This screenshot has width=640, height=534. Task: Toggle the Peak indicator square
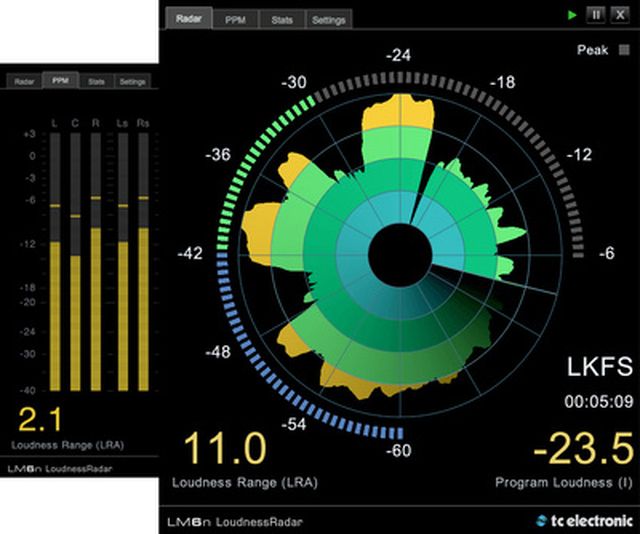tap(624, 50)
